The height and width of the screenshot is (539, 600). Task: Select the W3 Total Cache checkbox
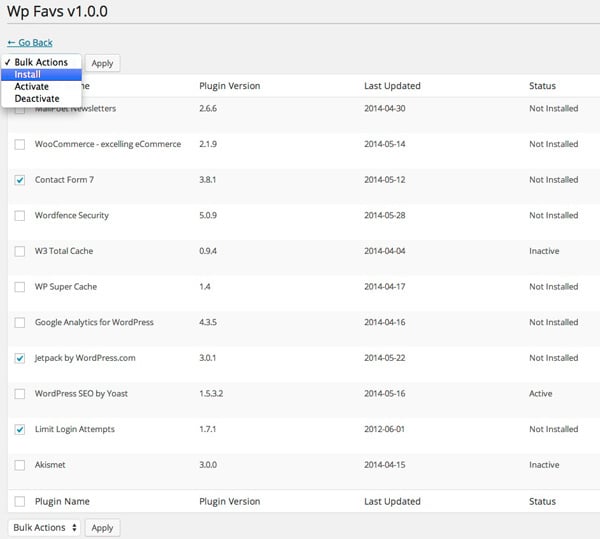pos(20,251)
